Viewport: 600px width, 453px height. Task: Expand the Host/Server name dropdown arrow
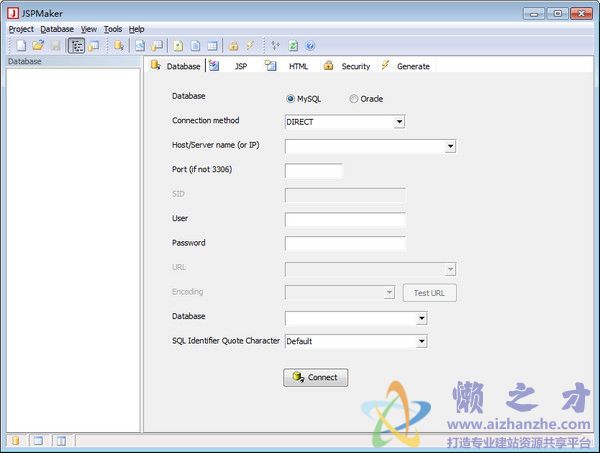(x=450, y=146)
